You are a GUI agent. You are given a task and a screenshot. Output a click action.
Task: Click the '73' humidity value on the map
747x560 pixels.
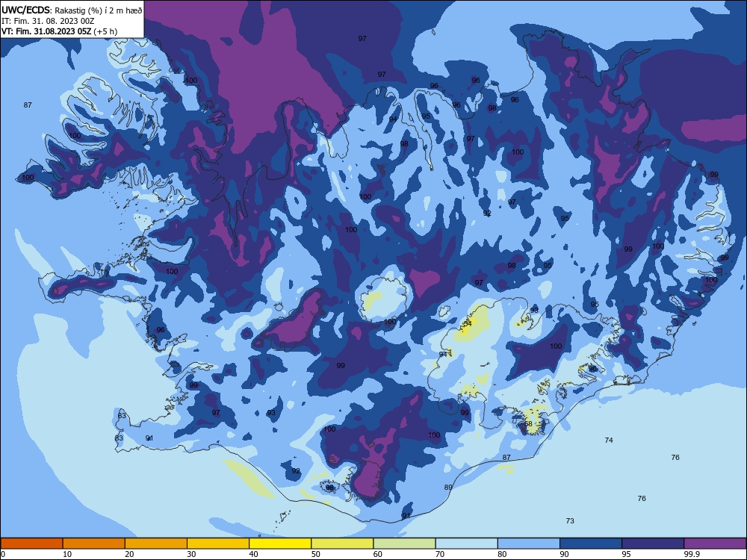click(x=570, y=521)
